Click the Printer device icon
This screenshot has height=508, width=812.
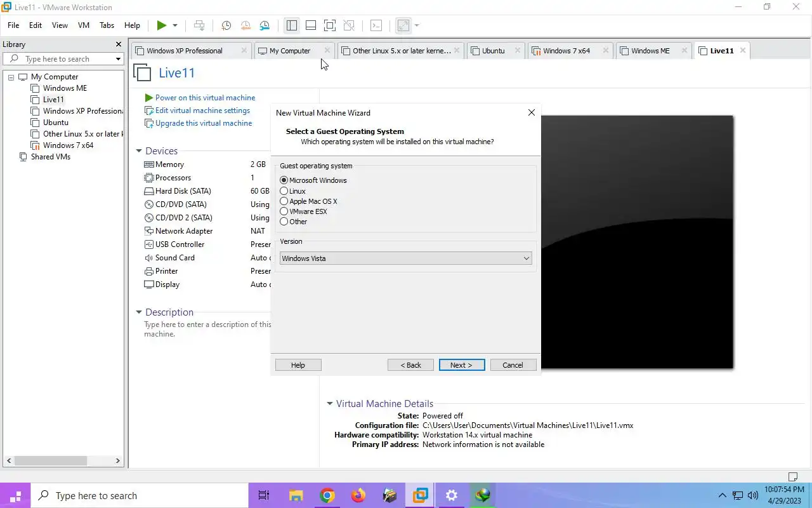pyautogui.click(x=149, y=271)
